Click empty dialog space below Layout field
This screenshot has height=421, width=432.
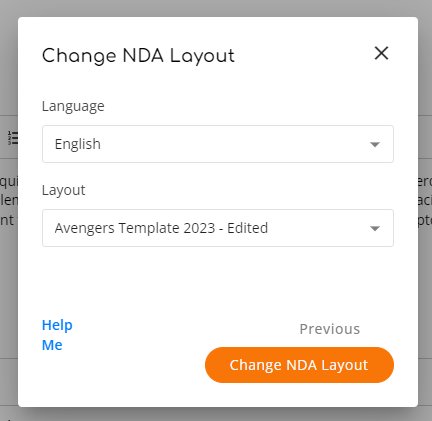coord(218,280)
